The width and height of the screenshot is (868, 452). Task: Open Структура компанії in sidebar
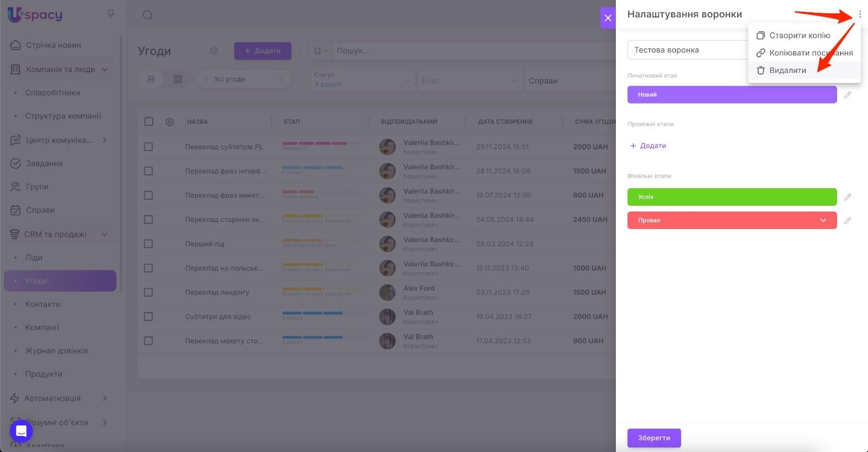tap(63, 116)
